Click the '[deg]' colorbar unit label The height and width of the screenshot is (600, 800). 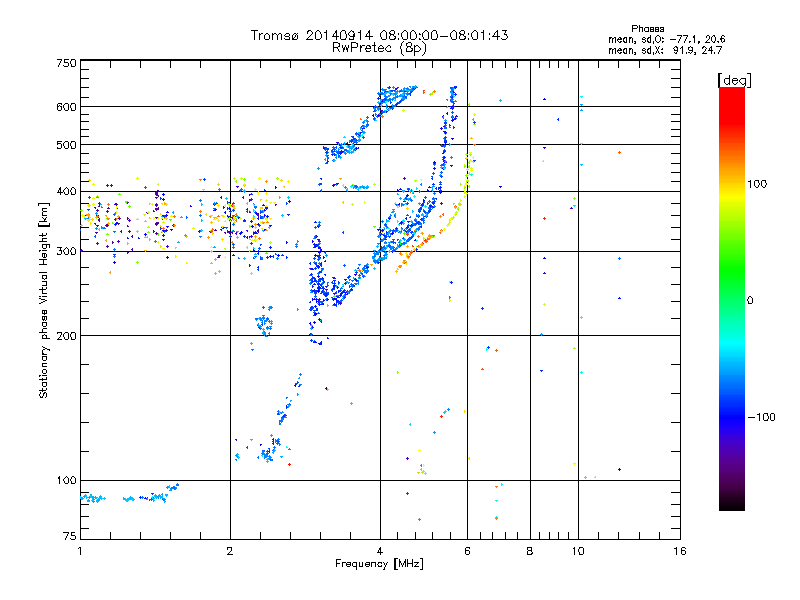[734, 80]
